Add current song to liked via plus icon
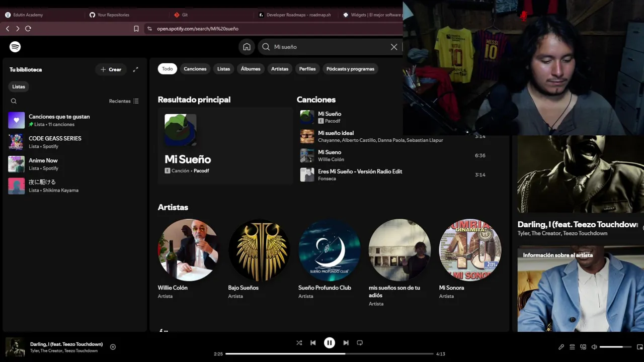 pos(113,347)
